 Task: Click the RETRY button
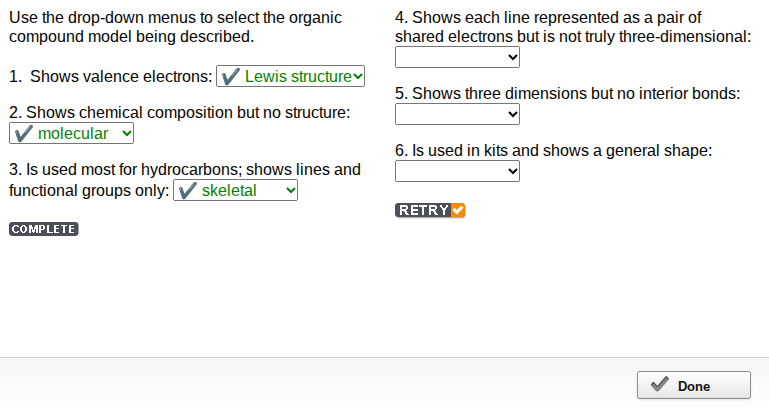tap(430, 210)
